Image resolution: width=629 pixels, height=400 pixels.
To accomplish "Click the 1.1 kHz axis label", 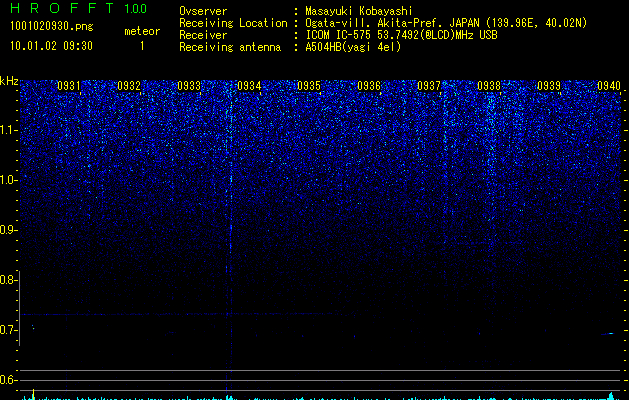I will point(8,130).
